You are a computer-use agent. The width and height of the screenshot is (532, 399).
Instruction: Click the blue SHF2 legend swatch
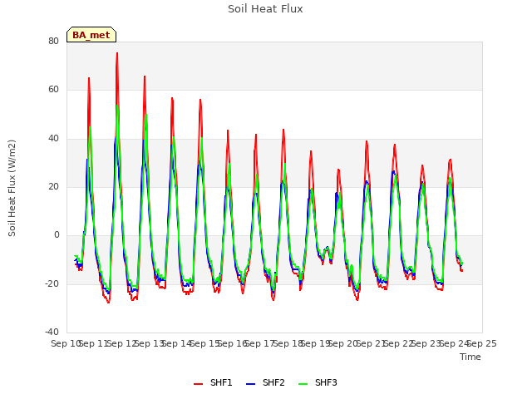click(x=250, y=384)
